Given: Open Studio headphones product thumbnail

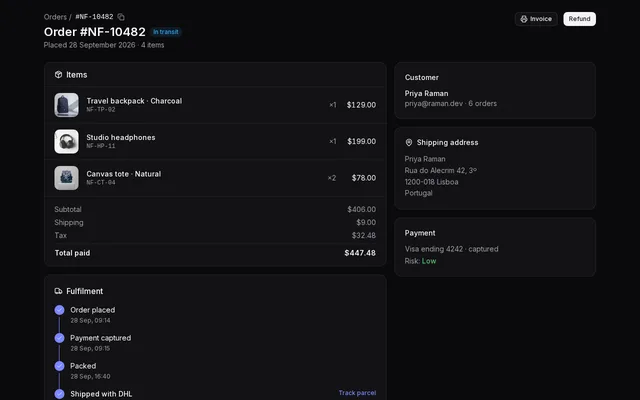Looking at the screenshot, I should click(x=67, y=142).
